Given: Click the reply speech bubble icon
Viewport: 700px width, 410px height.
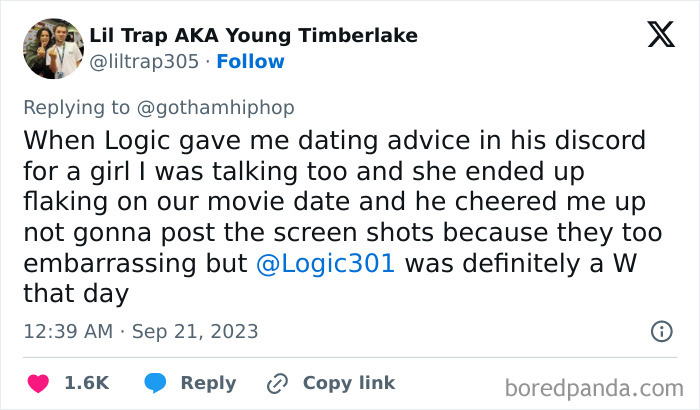Looking at the screenshot, I should click(x=155, y=383).
